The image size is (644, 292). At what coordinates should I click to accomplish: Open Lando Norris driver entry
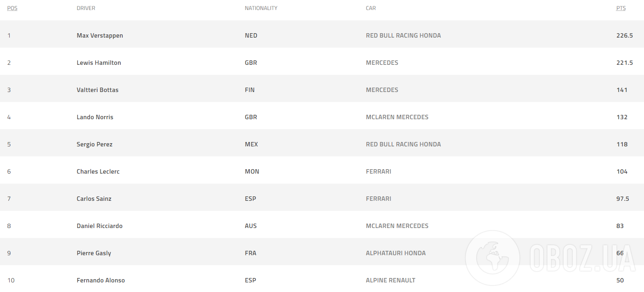(x=95, y=117)
